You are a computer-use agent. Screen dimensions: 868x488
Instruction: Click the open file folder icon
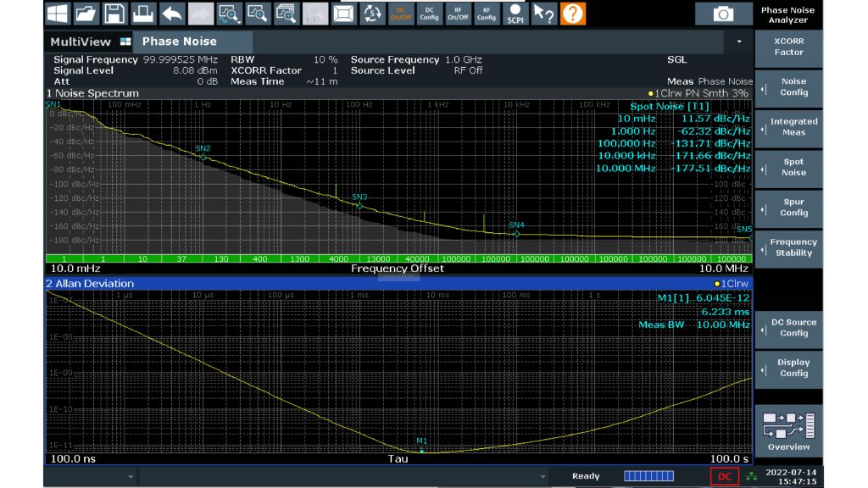coord(86,14)
